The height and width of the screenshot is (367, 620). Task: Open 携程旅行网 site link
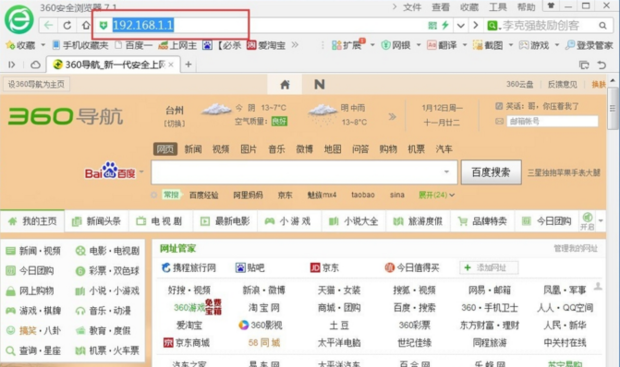(x=189, y=268)
